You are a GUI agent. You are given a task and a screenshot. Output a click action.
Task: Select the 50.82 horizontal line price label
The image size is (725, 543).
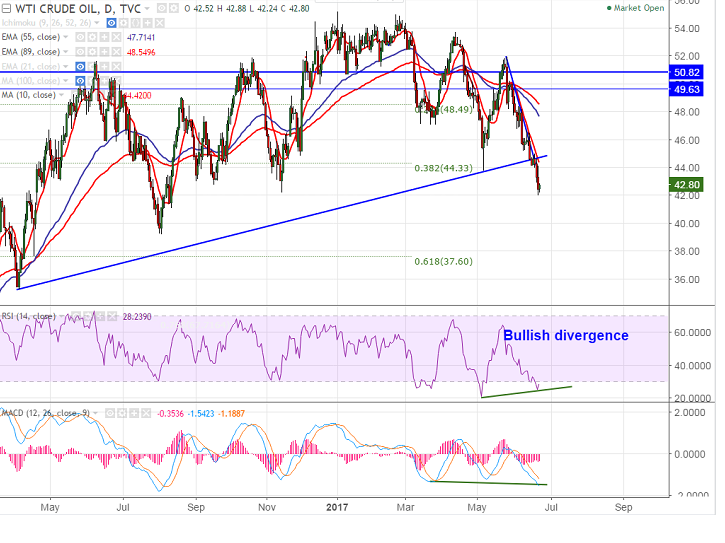click(x=686, y=72)
